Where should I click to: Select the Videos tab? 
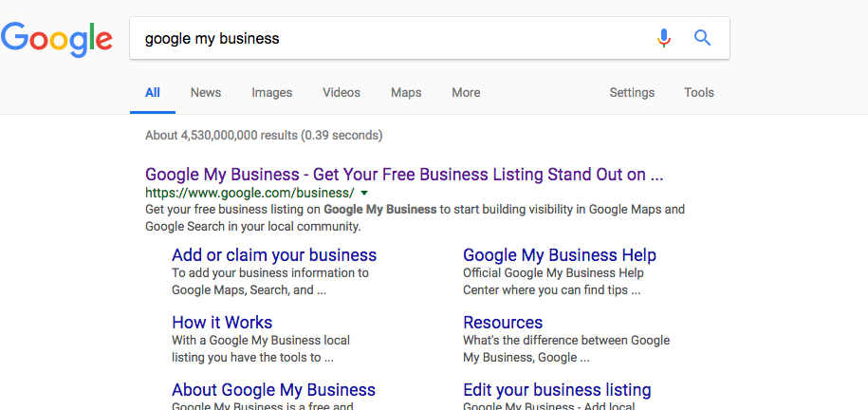click(342, 93)
